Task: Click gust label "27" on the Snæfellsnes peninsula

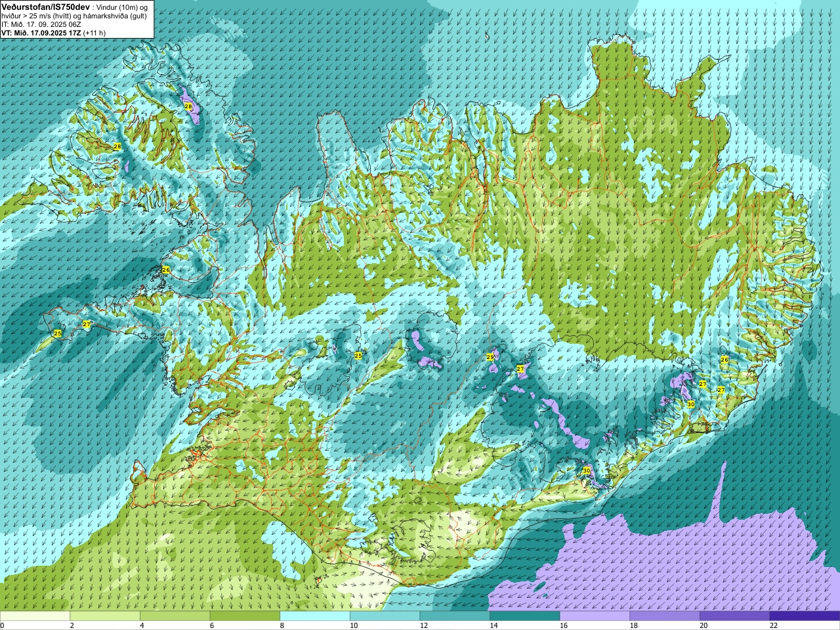Action: click(x=87, y=324)
